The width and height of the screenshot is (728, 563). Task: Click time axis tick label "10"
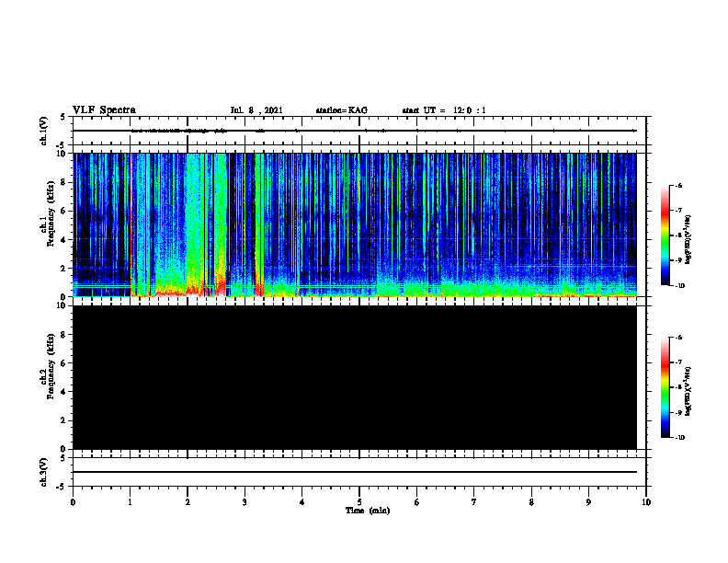[x=646, y=502]
